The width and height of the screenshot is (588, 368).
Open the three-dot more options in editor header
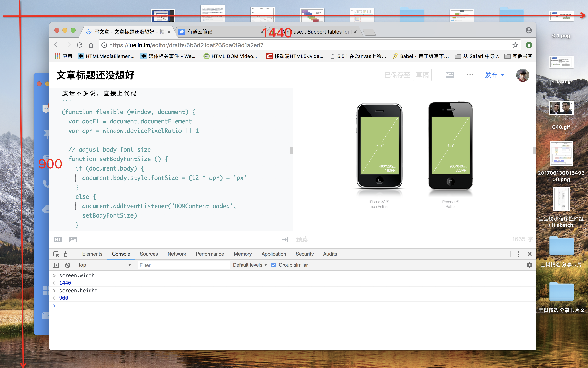pyautogui.click(x=470, y=75)
